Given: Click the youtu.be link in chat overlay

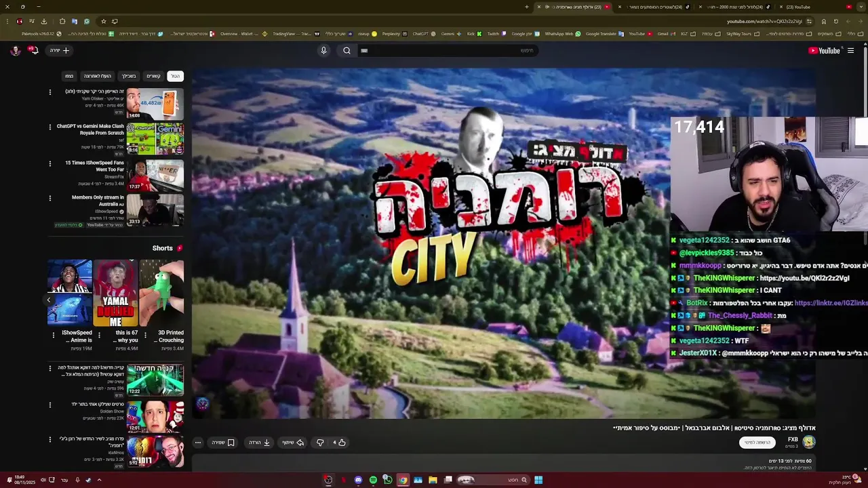Looking at the screenshot, I should pos(804,278).
